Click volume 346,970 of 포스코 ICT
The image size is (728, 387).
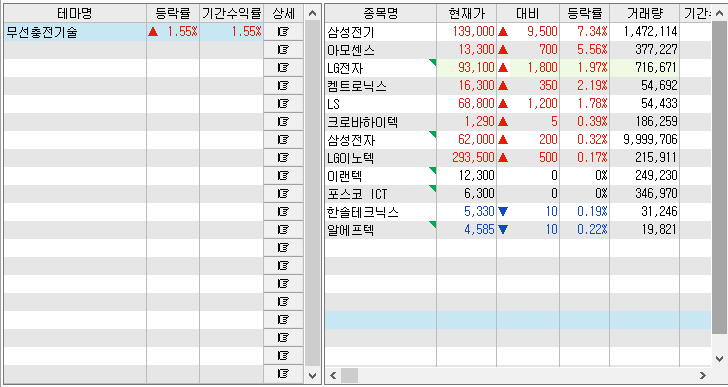(656, 194)
